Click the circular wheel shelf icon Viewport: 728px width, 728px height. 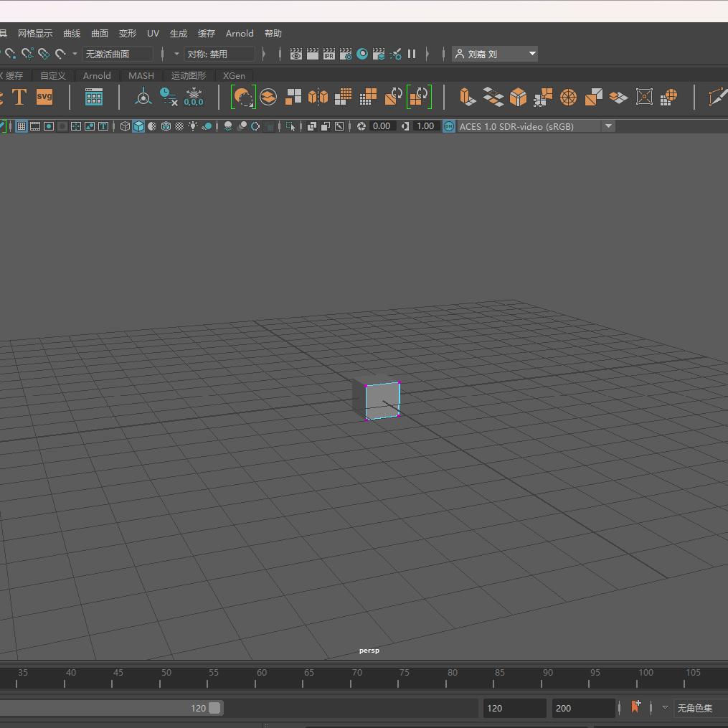pos(568,97)
